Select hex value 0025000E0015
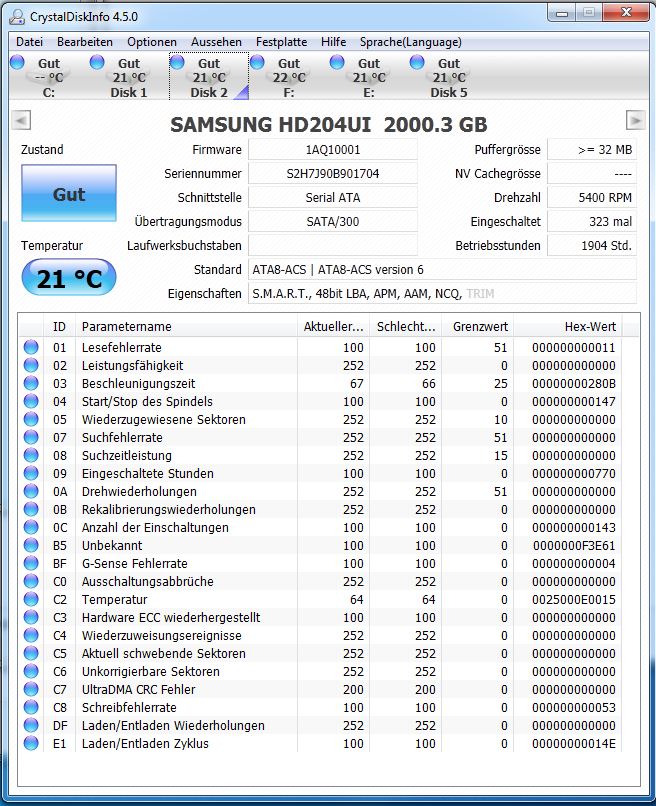The image size is (656, 806). (574, 599)
